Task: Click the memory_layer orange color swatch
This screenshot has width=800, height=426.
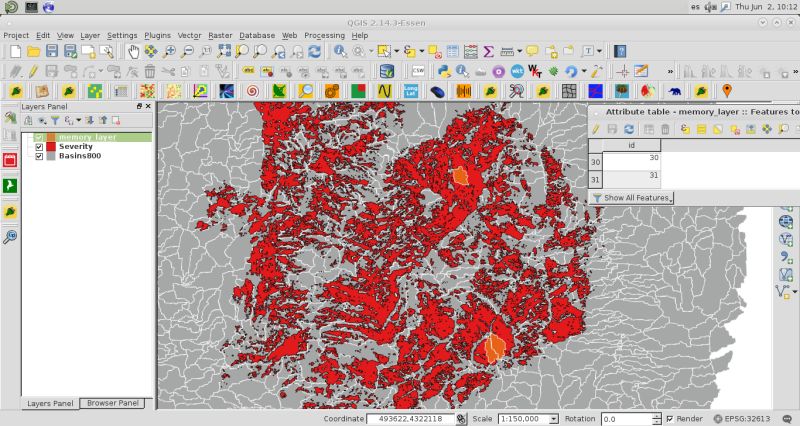Action: coord(51,137)
